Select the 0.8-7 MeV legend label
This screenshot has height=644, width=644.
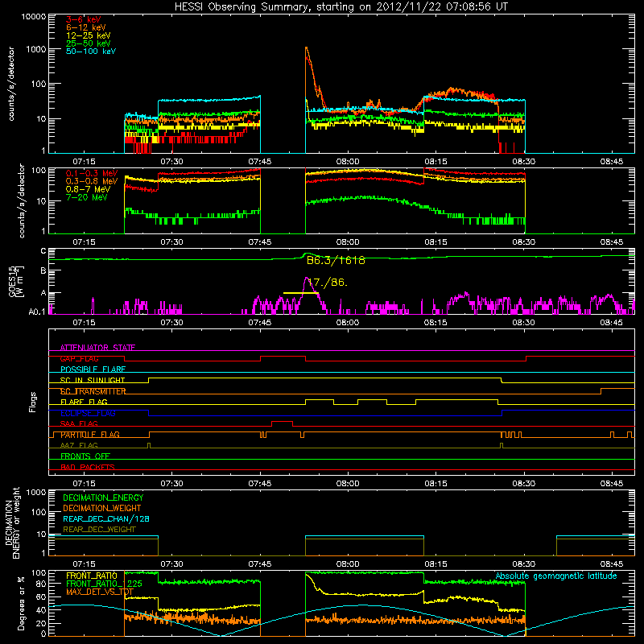click(89, 189)
